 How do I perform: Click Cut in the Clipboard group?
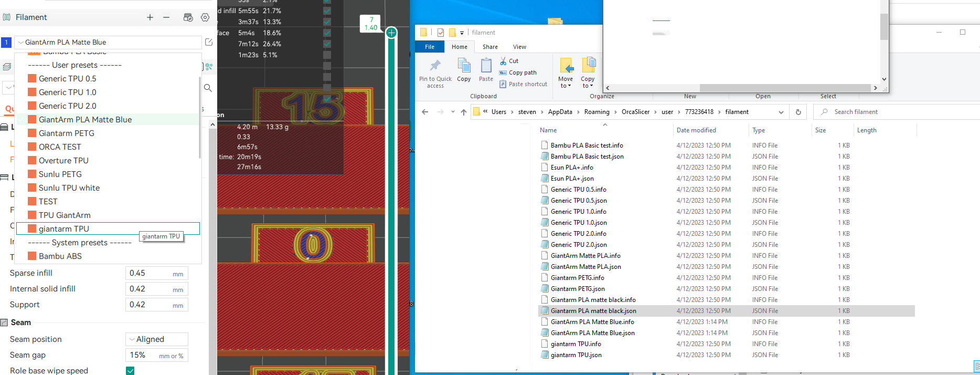(x=509, y=61)
